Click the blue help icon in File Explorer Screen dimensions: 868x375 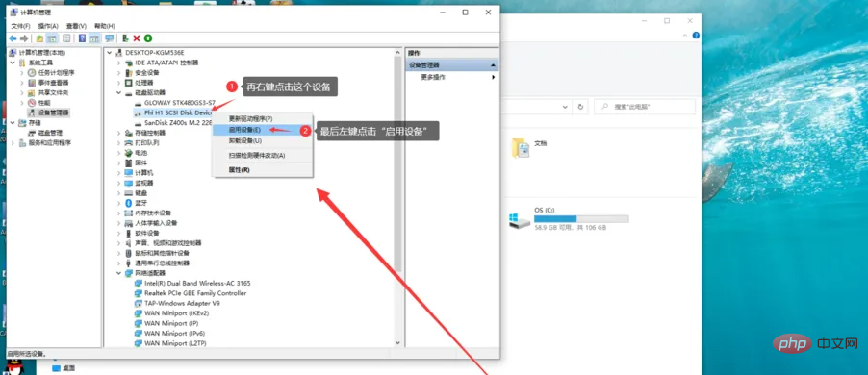(696, 35)
